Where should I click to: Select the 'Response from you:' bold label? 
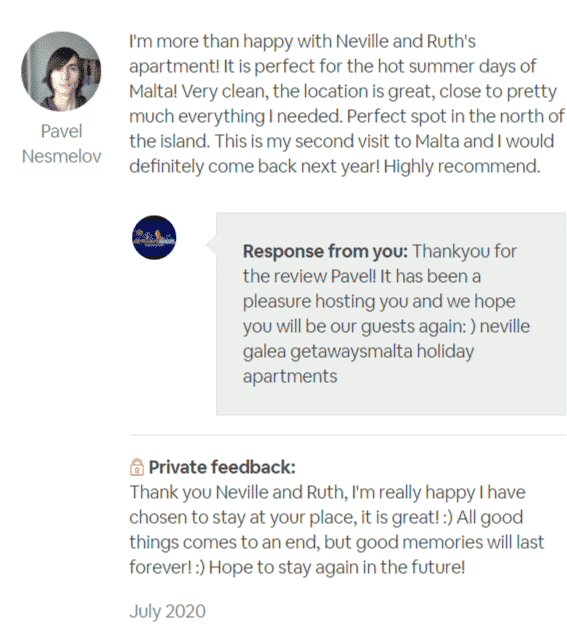[325, 251]
